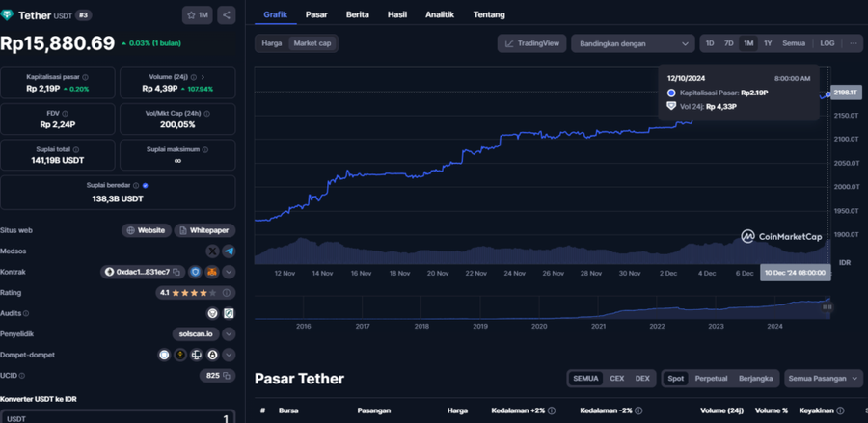Open the Bandingkan dengan dropdown
The height and width of the screenshot is (423, 868).
(634, 43)
